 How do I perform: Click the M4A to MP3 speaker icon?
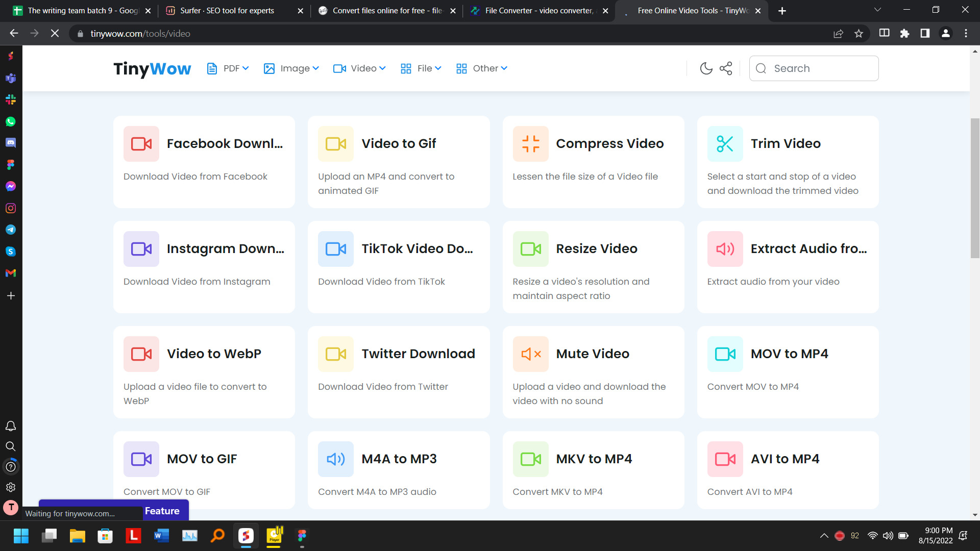(x=336, y=459)
